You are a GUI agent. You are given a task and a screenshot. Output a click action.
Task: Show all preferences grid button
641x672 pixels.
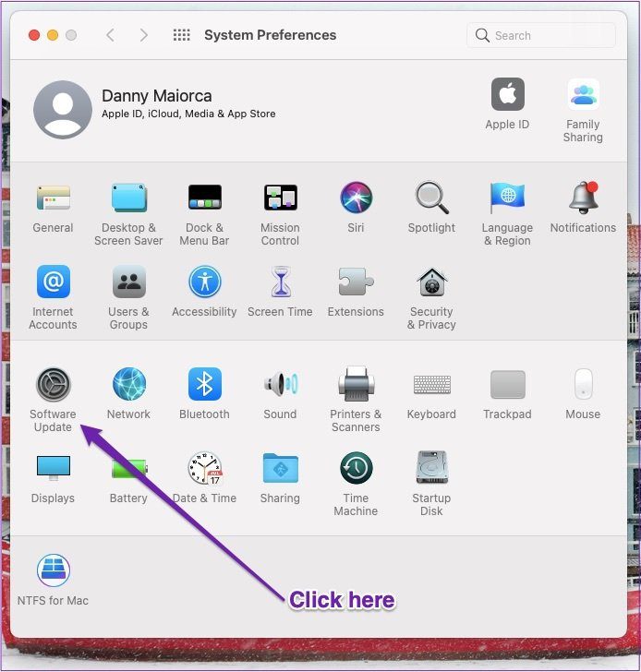(182, 35)
